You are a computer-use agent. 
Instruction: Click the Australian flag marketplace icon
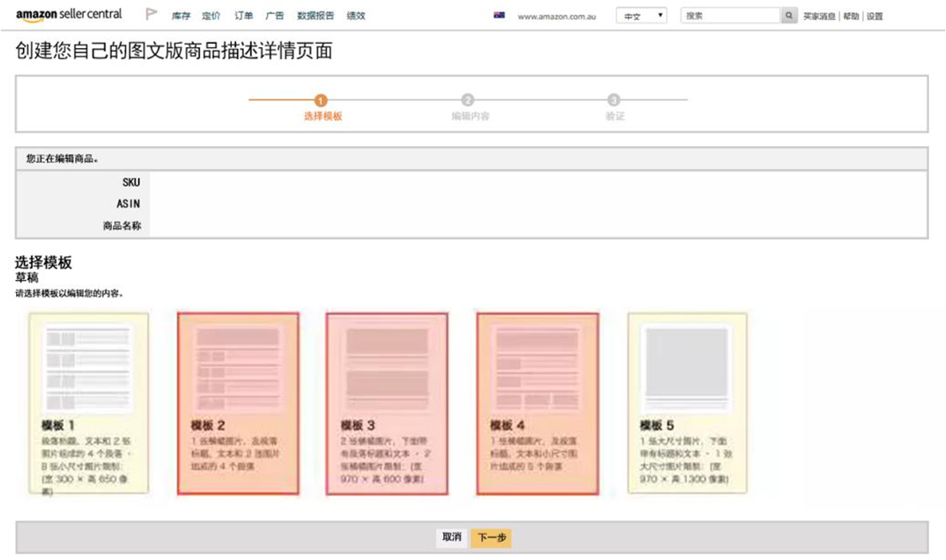click(499, 15)
